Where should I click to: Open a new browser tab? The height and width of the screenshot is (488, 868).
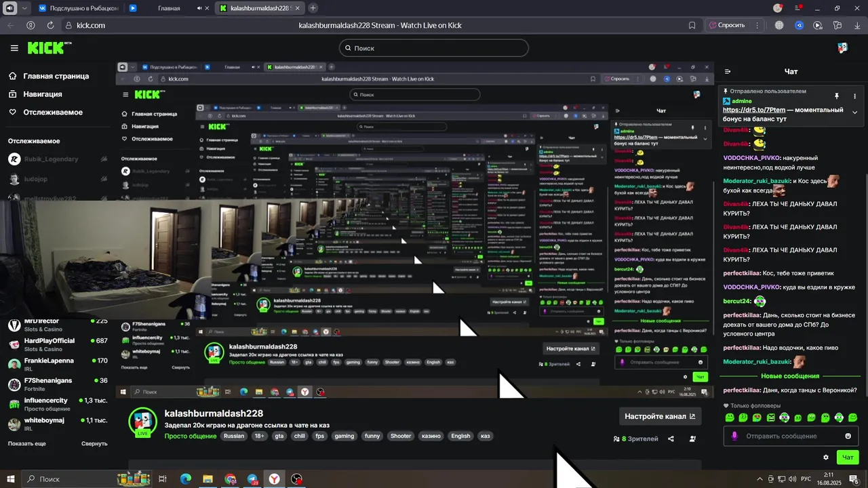(313, 8)
